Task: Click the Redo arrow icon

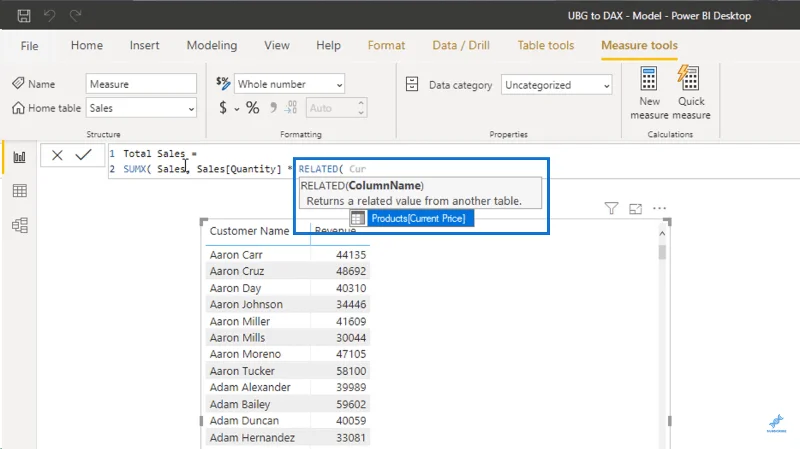Action: (x=76, y=16)
